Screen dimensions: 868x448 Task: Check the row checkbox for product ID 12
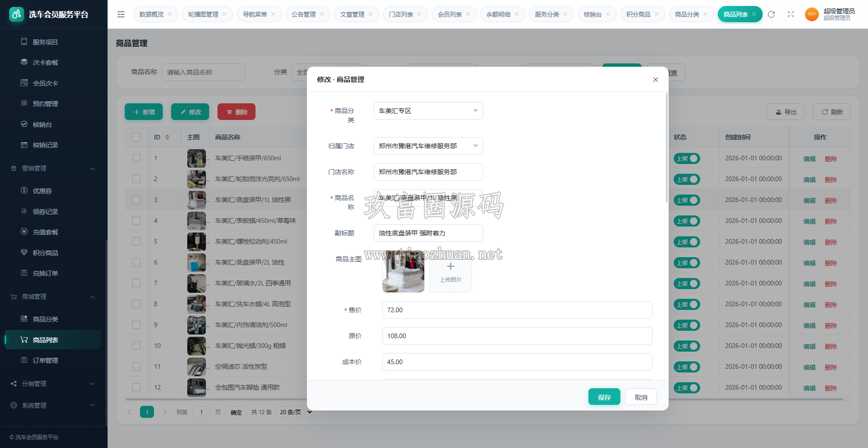[136, 387]
